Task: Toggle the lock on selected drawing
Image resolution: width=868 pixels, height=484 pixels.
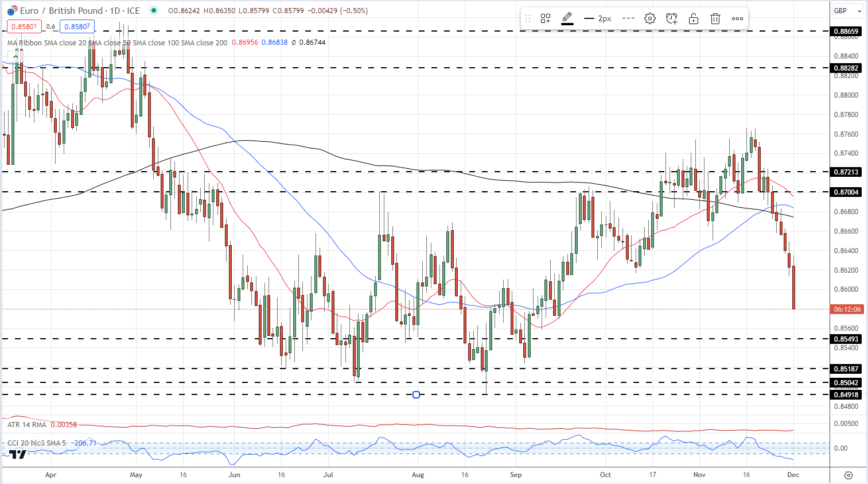Action: (694, 18)
